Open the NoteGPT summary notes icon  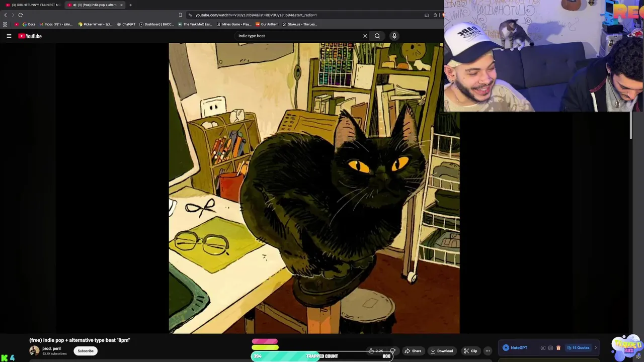(x=550, y=348)
